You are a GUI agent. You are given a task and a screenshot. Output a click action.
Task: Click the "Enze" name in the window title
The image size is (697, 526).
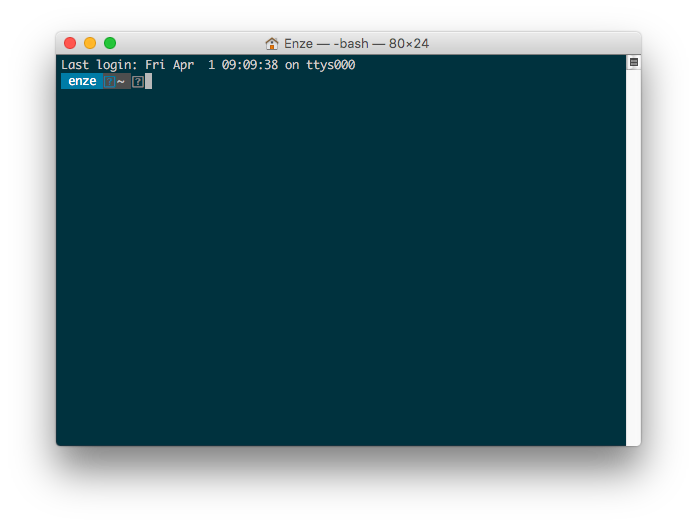click(x=300, y=44)
